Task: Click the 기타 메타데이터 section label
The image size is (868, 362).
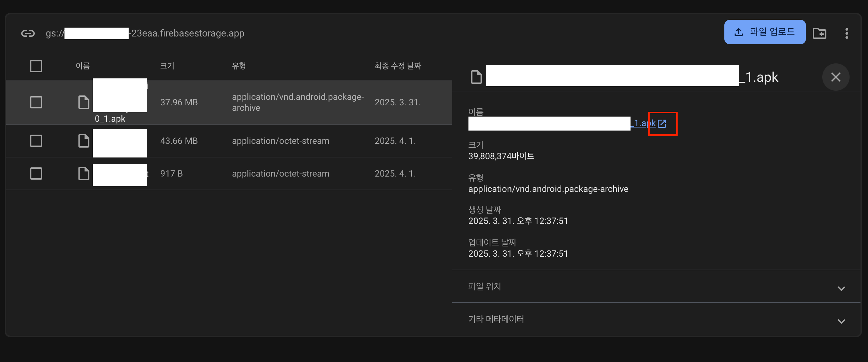Action: coord(496,319)
